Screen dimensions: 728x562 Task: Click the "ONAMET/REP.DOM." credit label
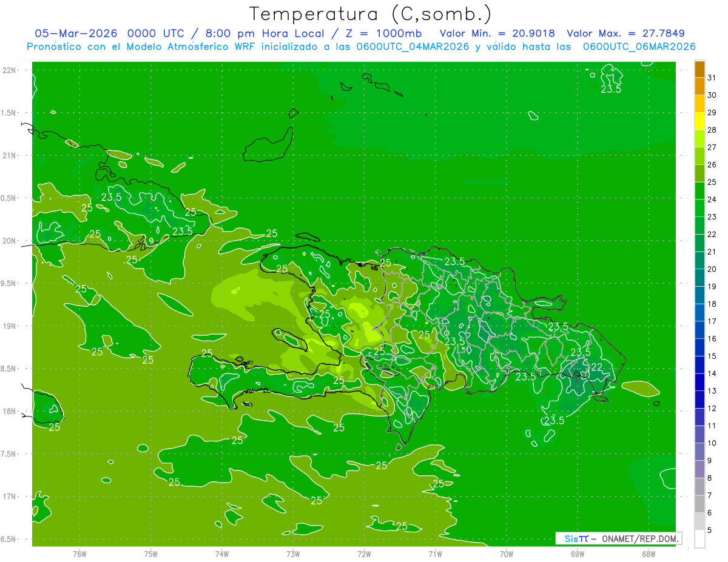pyautogui.click(x=641, y=538)
